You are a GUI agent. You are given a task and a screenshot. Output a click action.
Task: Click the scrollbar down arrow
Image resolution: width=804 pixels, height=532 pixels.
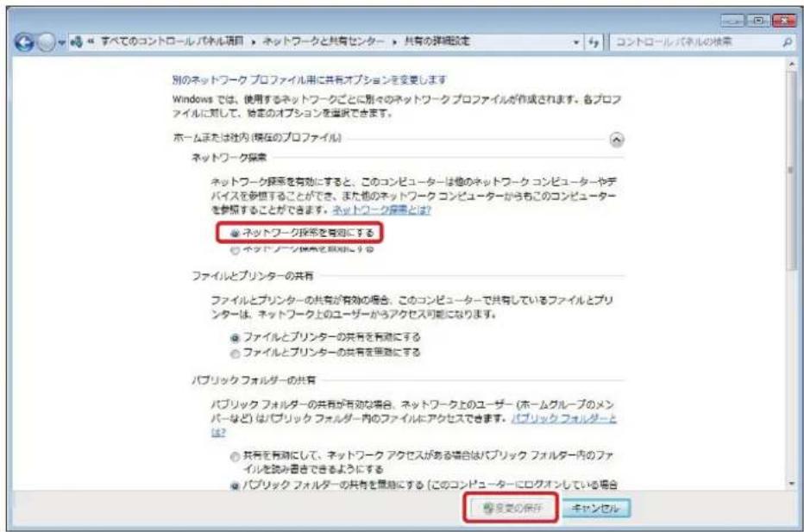coord(791,484)
